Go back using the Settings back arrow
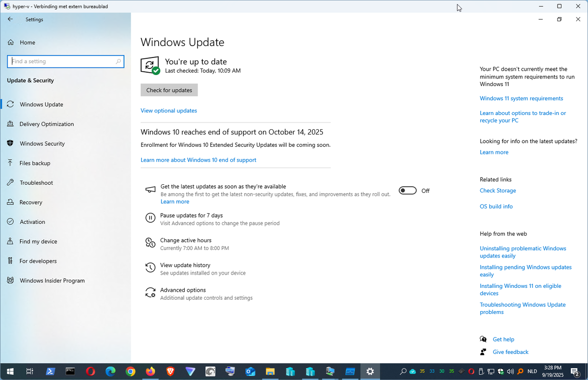 pos(10,19)
